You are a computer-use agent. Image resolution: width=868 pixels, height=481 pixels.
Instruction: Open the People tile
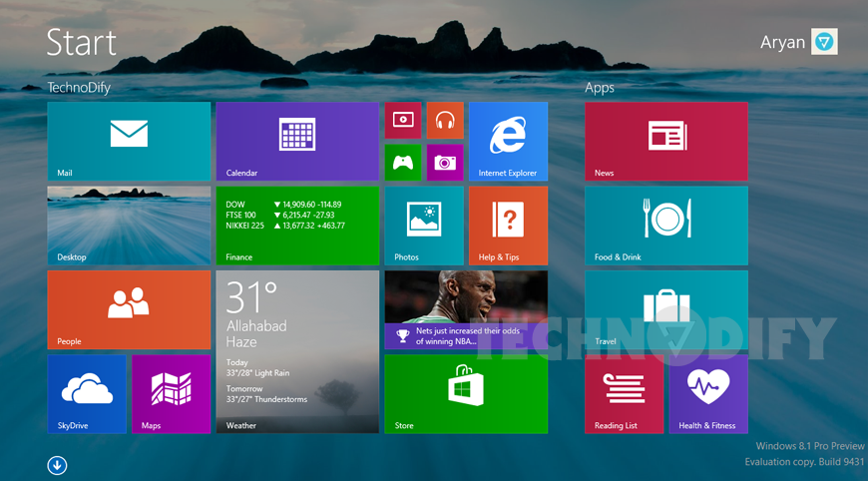129,310
